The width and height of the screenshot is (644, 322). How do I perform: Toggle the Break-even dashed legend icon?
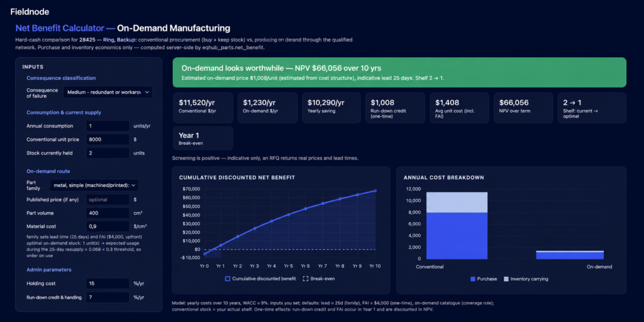pos(305,279)
